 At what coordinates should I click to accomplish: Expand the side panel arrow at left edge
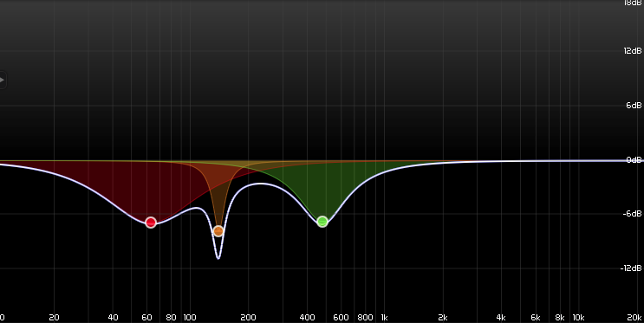[2, 80]
